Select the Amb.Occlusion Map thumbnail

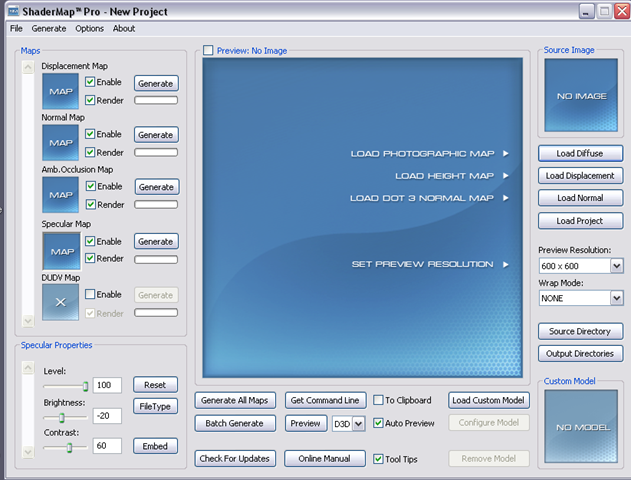pyautogui.click(x=61, y=195)
